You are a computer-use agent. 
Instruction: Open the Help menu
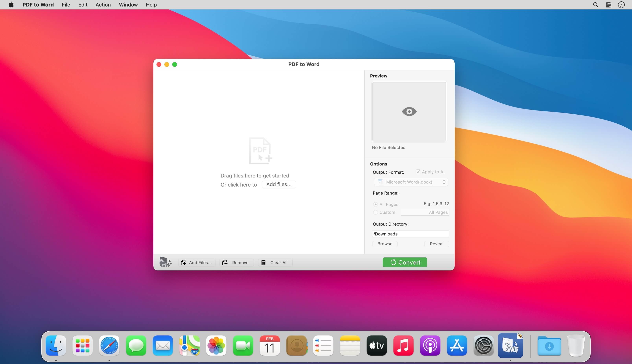pyautogui.click(x=151, y=5)
